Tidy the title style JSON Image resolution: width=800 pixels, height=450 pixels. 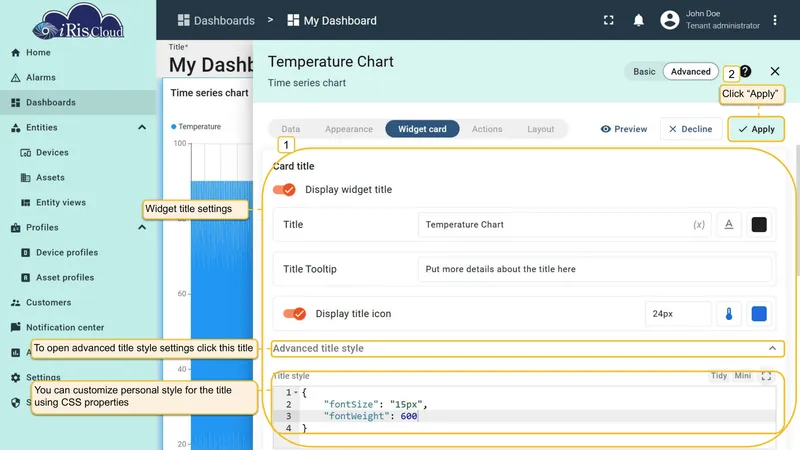pyautogui.click(x=718, y=376)
